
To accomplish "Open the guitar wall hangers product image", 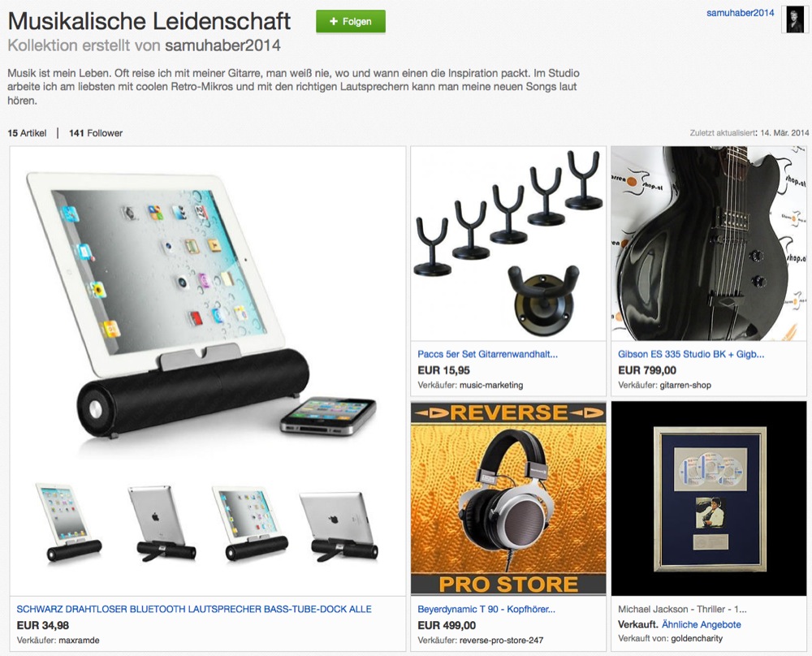I will [508, 244].
